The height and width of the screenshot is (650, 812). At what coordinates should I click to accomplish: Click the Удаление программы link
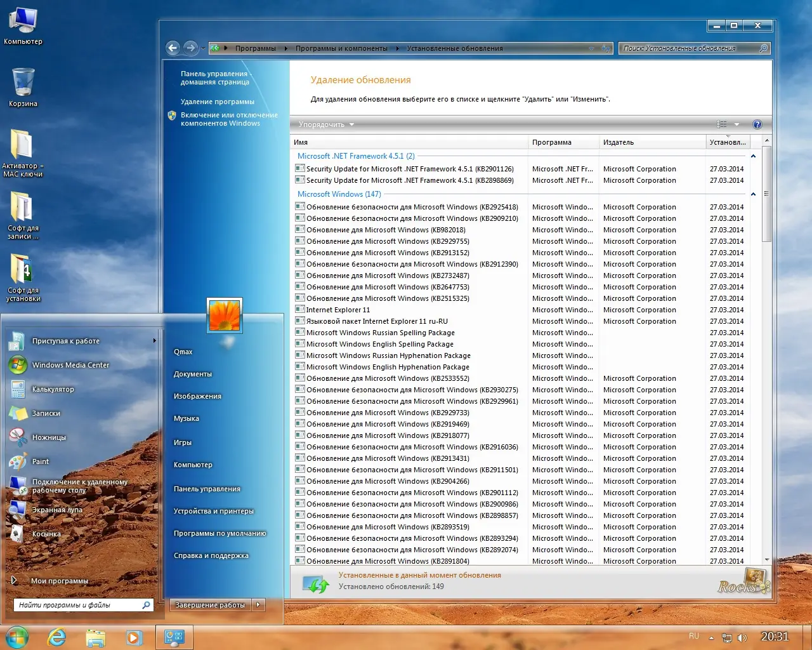pos(218,102)
